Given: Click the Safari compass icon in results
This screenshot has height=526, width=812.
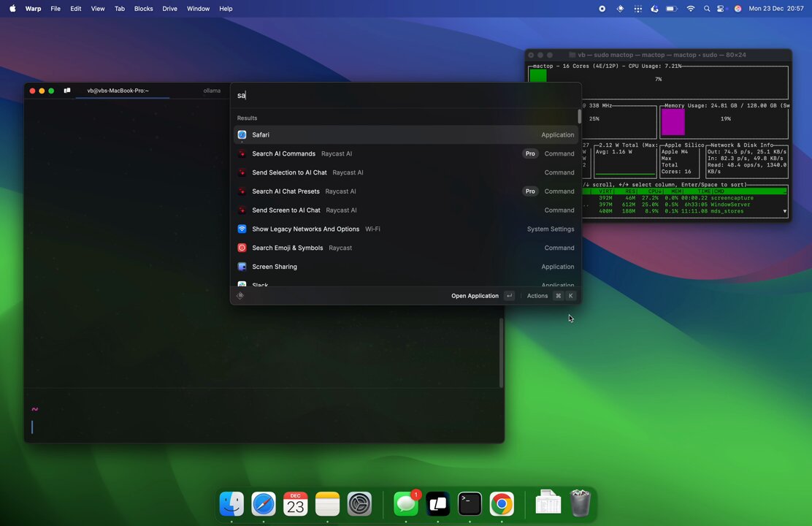Looking at the screenshot, I should pyautogui.click(x=242, y=134).
